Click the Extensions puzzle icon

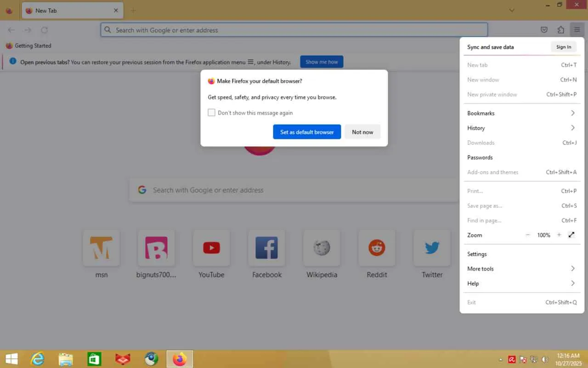(560, 30)
